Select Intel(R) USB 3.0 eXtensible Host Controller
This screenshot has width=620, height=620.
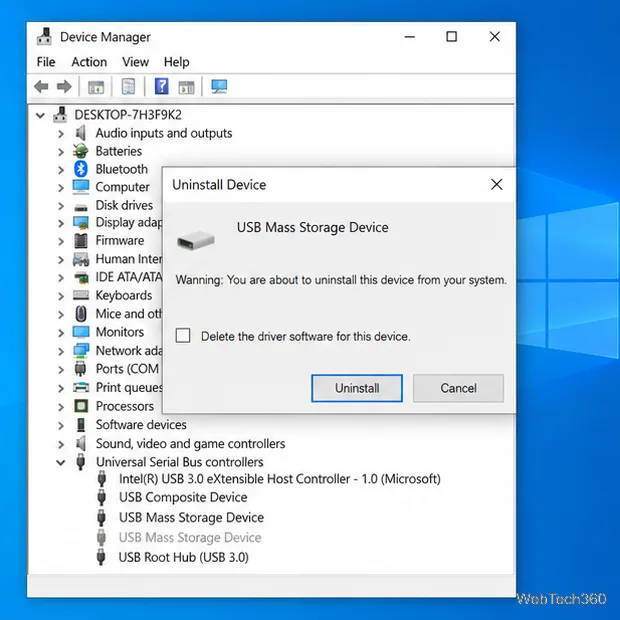point(280,479)
